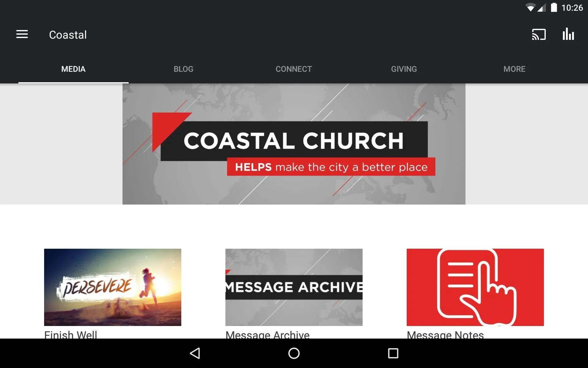
Task: Open the Message Archive icon
Action: [294, 287]
